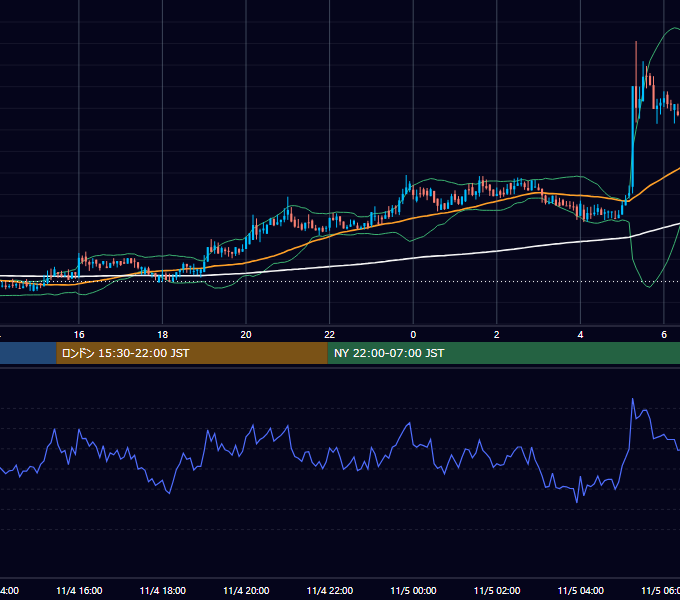Click the 0 hour label on price chart axis

click(x=413, y=335)
